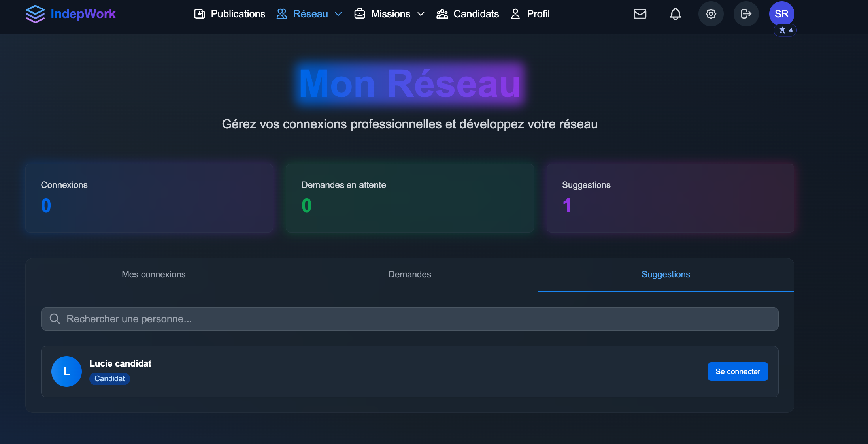
Task: Click the IndepWork logo icon
Action: pos(35,14)
